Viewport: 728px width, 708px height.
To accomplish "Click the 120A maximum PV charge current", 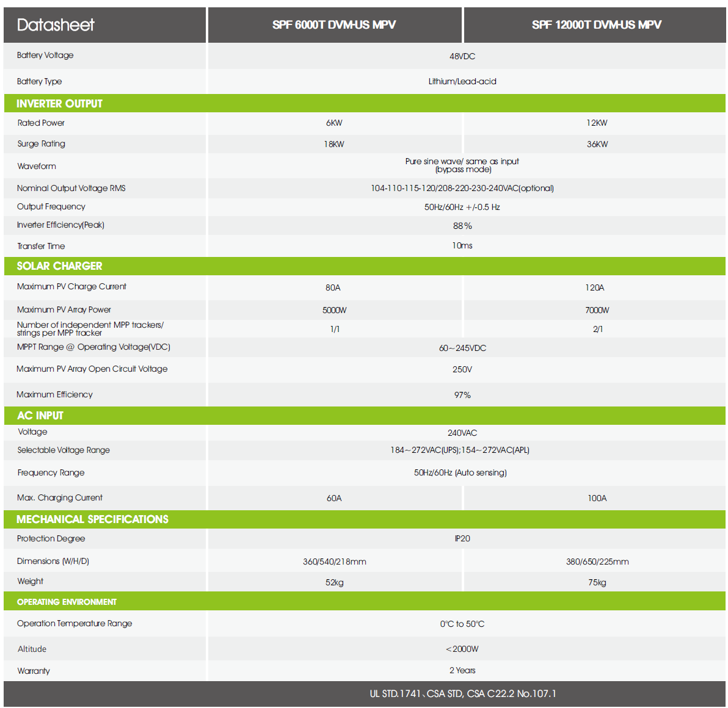I will 595,287.
